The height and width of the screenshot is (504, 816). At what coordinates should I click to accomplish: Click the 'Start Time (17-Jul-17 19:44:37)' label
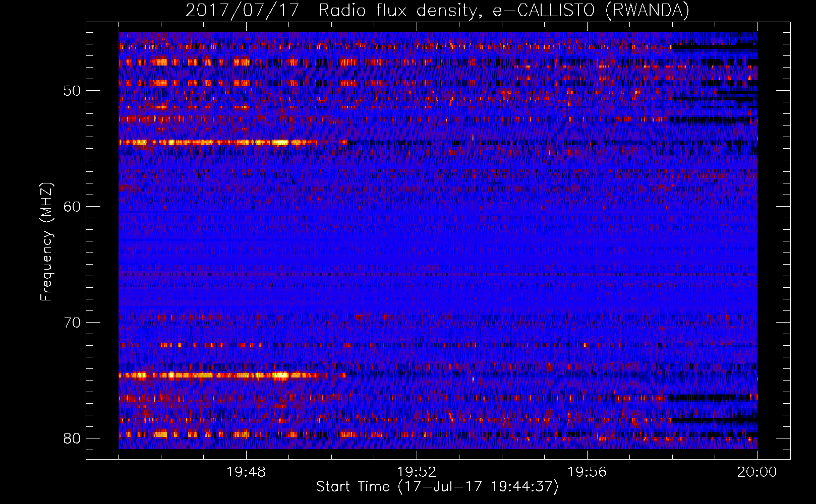click(437, 487)
